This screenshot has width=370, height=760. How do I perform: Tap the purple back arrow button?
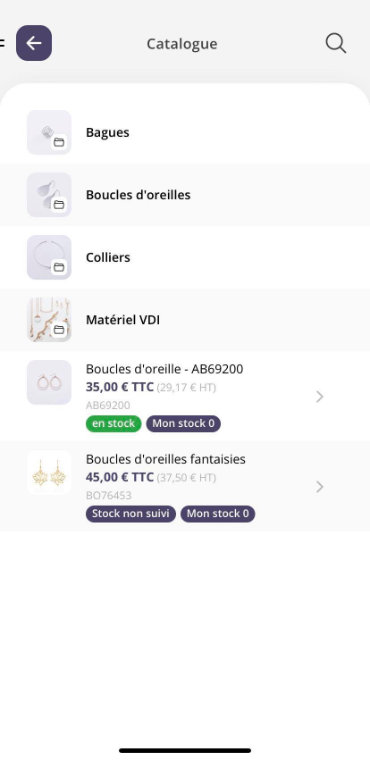coord(34,43)
